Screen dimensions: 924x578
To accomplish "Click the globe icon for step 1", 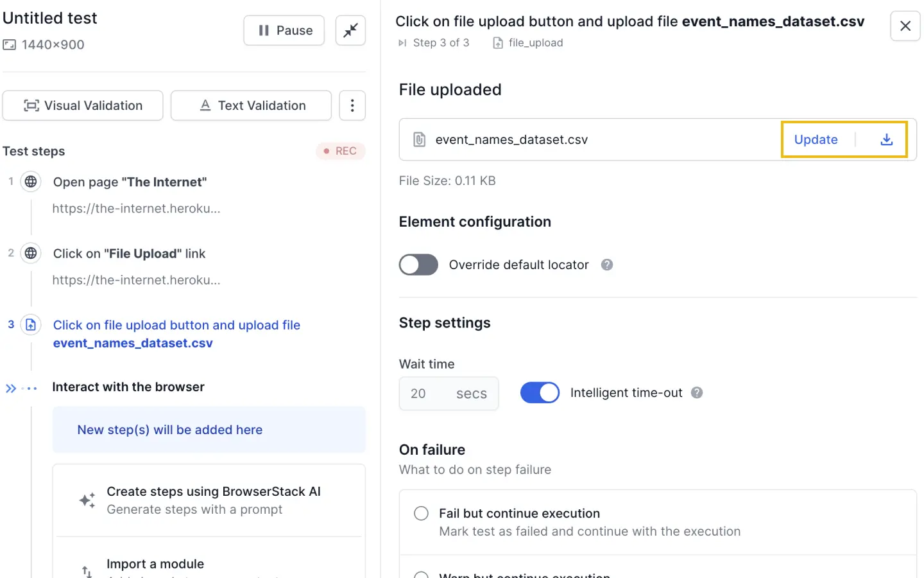I will tap(31, 182).
